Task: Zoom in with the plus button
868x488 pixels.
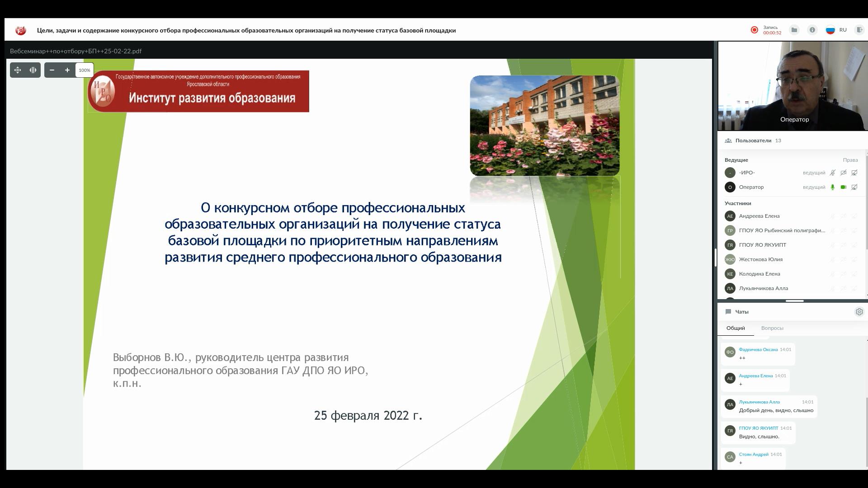Action: (x=67, y=70)
